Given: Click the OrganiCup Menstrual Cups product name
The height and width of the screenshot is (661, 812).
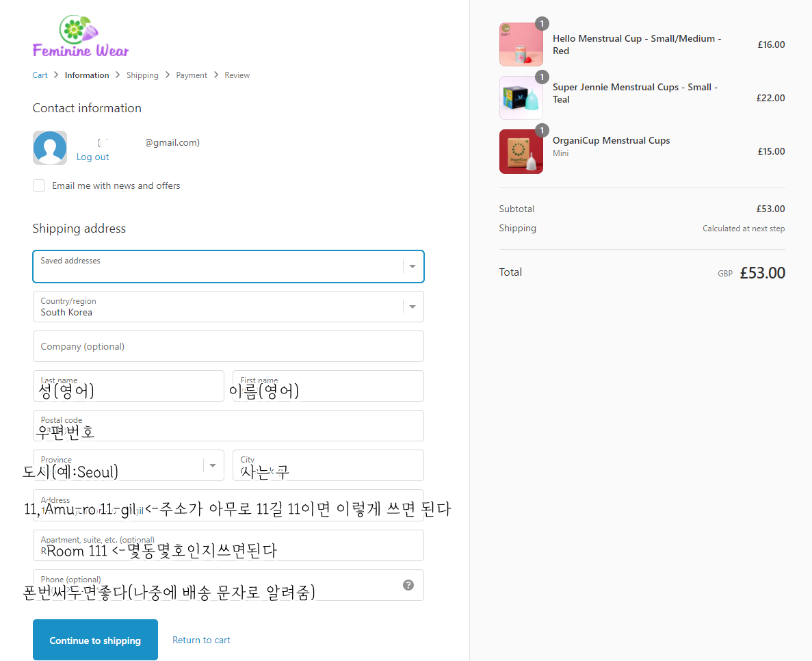Looking at the screenshot, I should (x=611, y=140).
